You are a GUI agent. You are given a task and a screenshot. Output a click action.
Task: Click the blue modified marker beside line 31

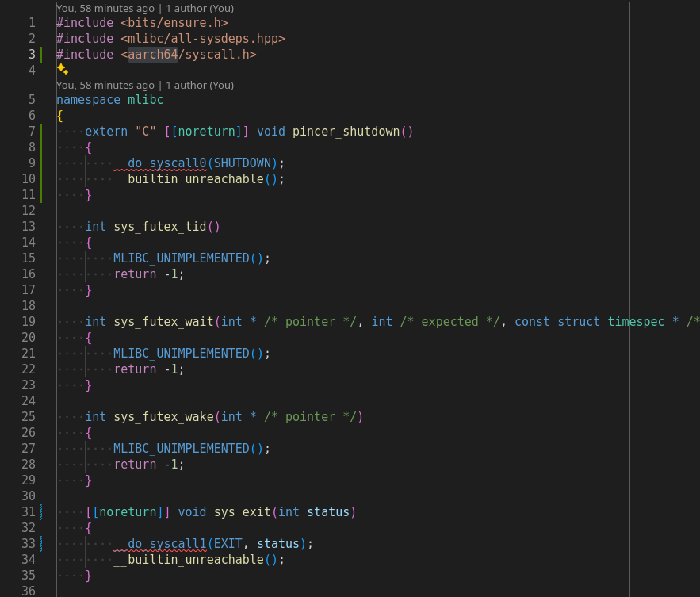click(41, 511)
